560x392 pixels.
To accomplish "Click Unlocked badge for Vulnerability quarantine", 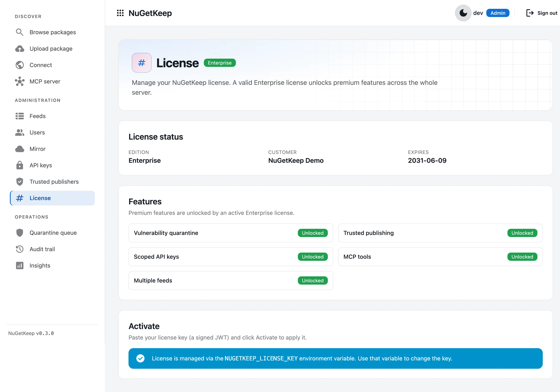I will (312, 233).
